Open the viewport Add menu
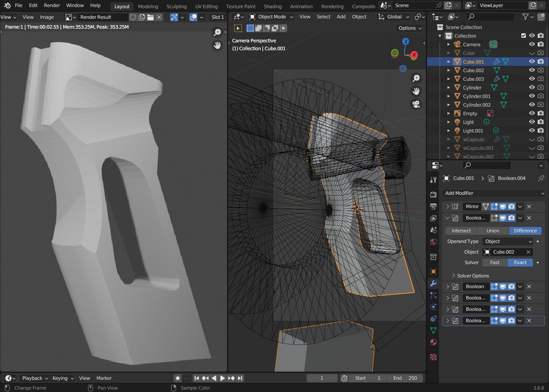 click(341, 16)
